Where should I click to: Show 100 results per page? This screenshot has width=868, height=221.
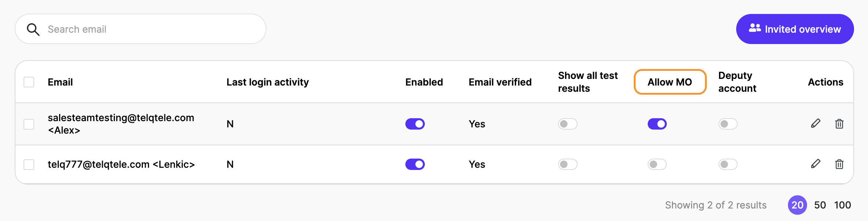point(842,205)
